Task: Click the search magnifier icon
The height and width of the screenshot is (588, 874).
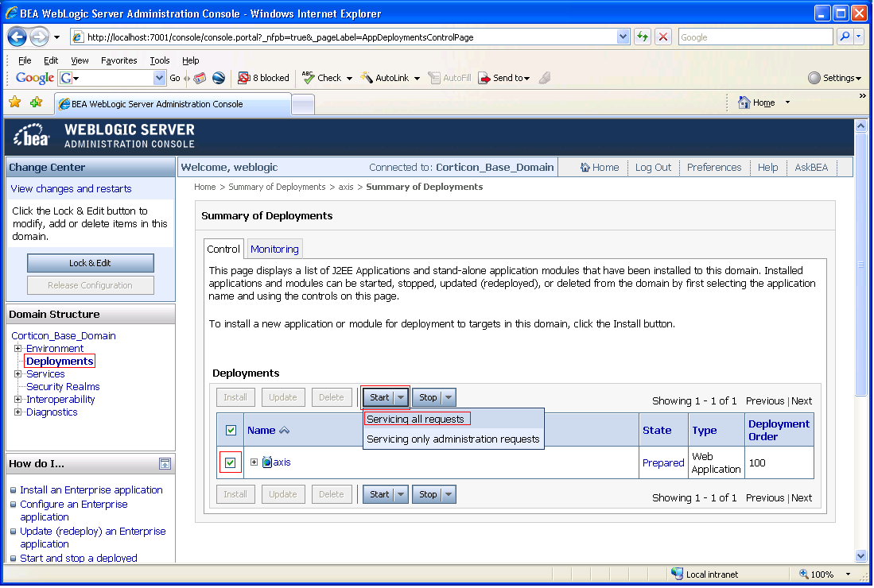Action: pyautogui.click(x=845, y=37)
